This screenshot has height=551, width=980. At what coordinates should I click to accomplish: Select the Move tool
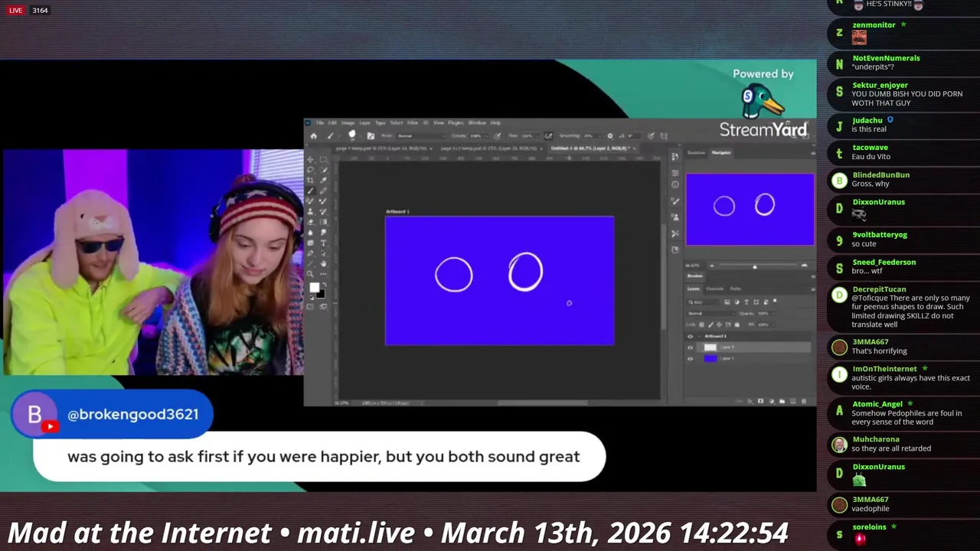coord(310,159)
